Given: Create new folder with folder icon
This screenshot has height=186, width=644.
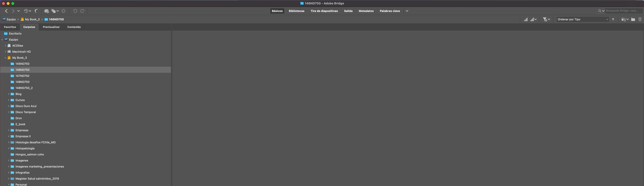Looking at the screenshot, I should coord(633,19).
